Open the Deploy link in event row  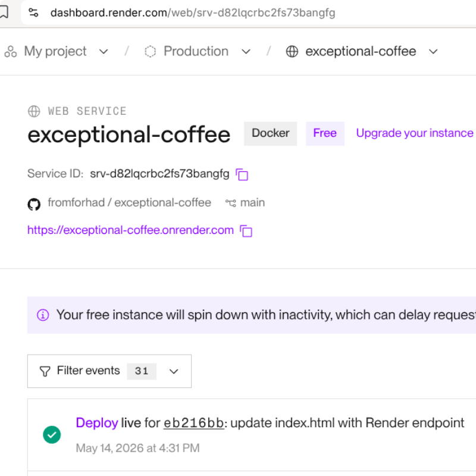97,423
